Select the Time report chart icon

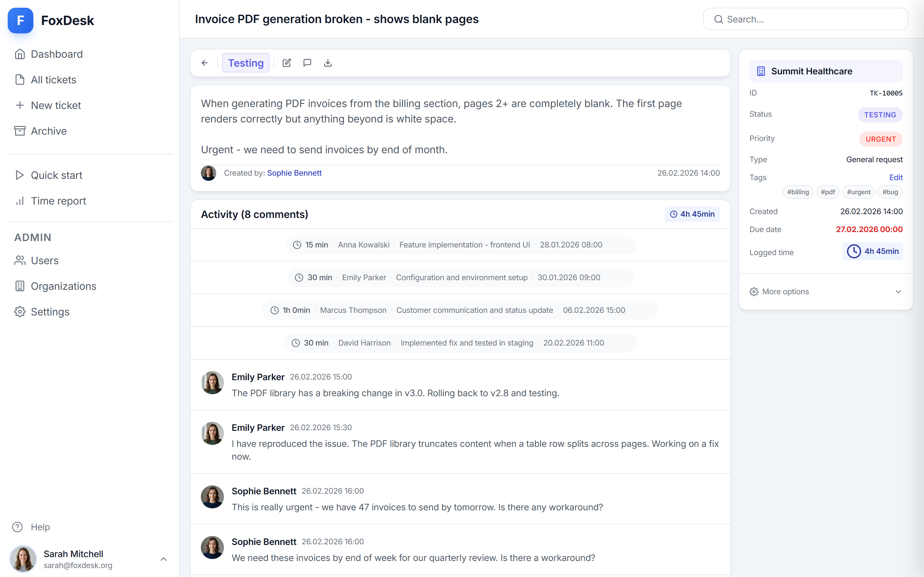pos(20,201)
